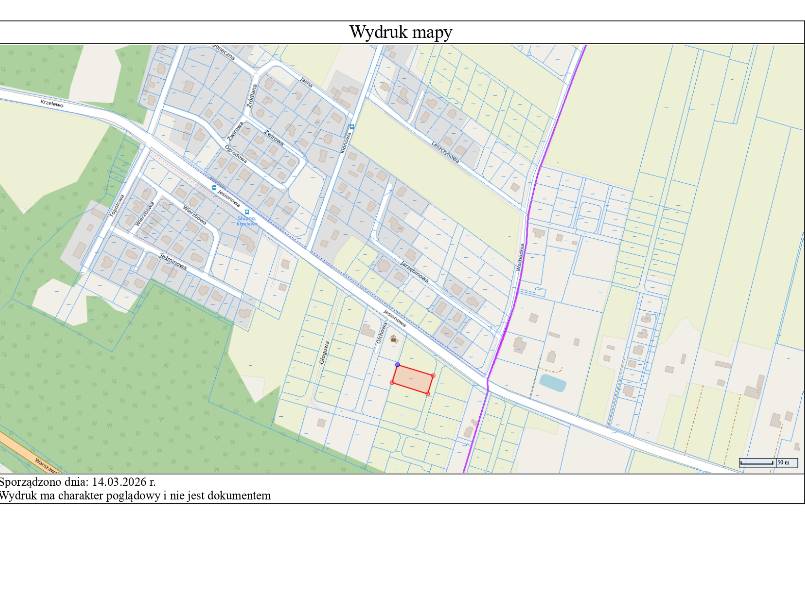
Task: Click the blue vertex dot on the red parcel
Action: tap(397, 365)
